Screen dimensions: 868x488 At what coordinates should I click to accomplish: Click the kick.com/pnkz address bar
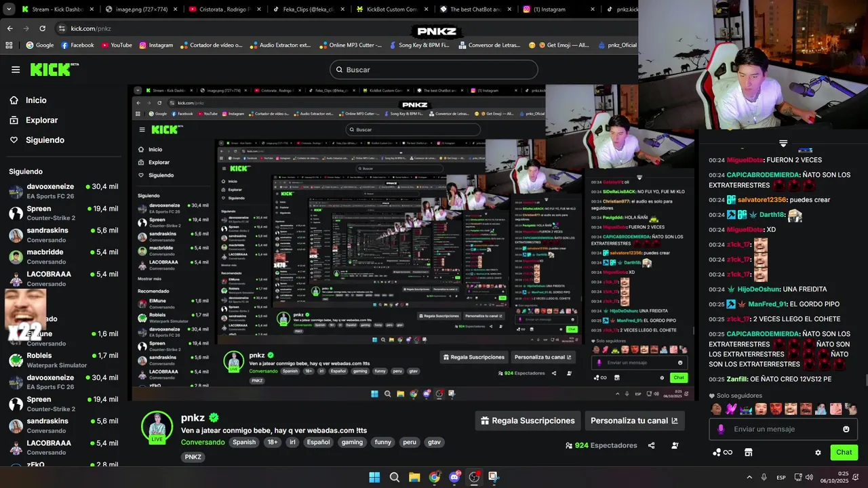click(x=91, y=28)
